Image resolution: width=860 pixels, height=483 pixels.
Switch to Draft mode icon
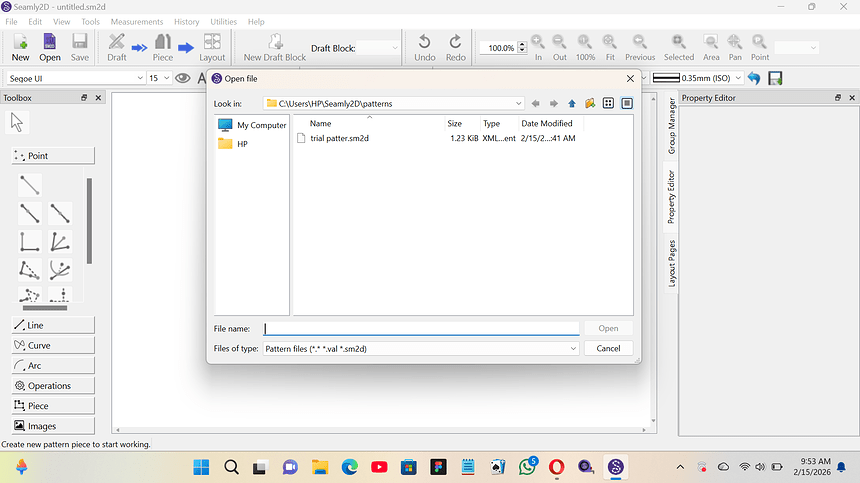point(116,47)
